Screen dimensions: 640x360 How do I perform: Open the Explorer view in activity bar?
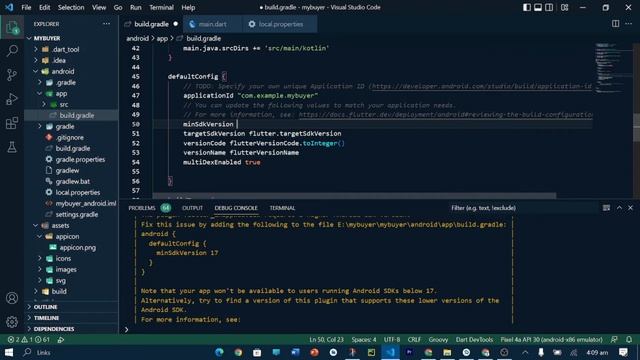[12, 27]
